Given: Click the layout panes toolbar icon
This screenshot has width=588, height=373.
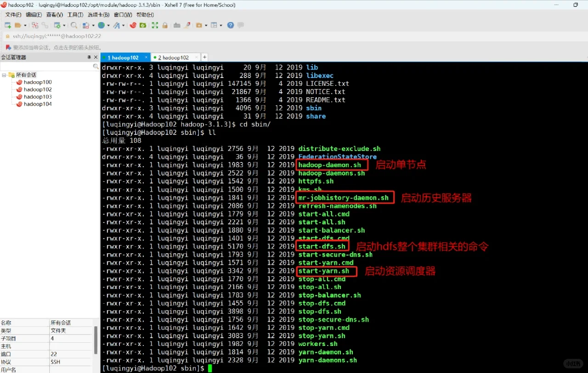Looking at the screenshot, I should point(214,25).
